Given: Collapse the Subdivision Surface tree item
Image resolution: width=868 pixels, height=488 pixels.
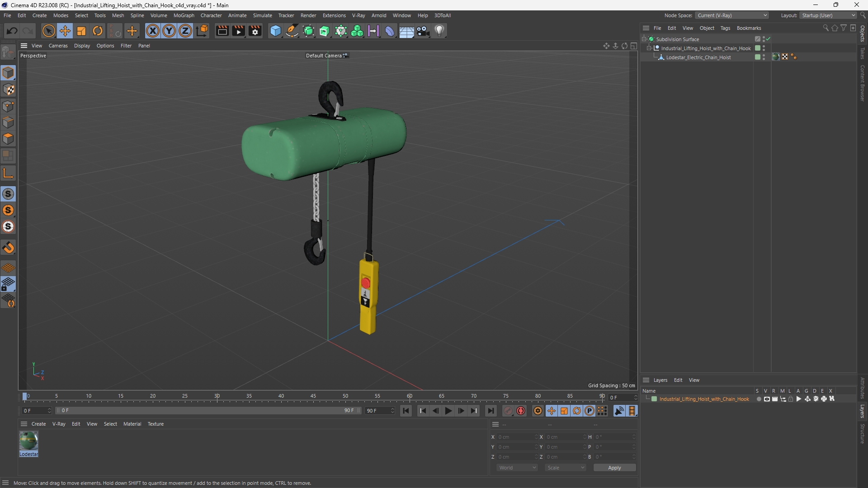Looking at the screenshot, I should [x=644, y=39].
